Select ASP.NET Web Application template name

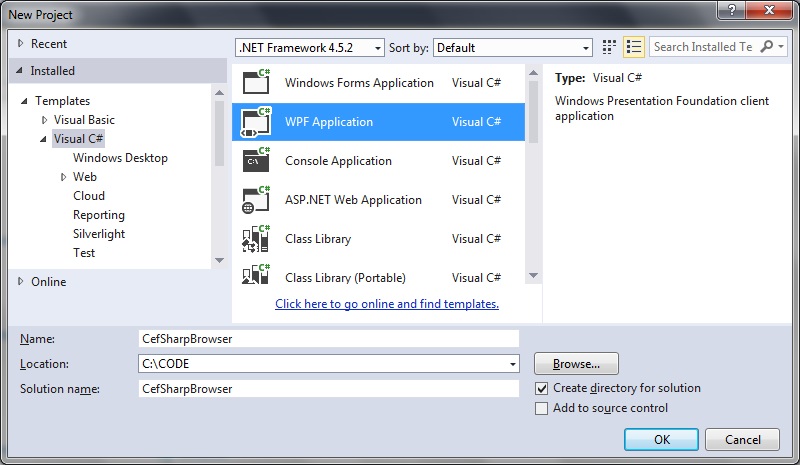(x=353, y=200)
